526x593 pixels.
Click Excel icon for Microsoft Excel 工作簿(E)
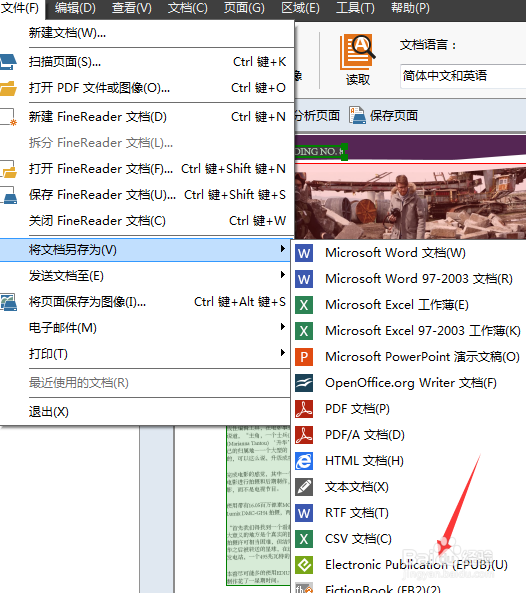304,305
